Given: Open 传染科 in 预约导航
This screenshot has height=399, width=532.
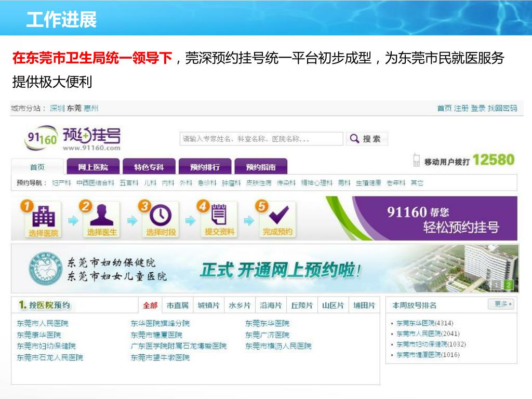Looking at the screenshot, I should 286,183.
